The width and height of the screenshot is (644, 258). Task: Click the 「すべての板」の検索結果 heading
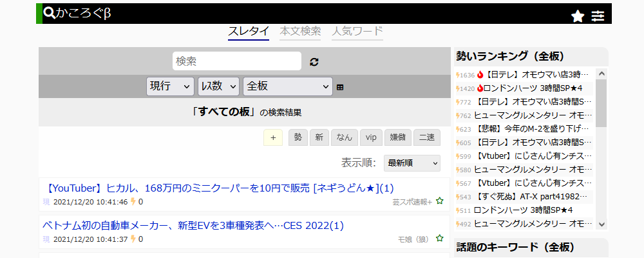pyautogui.click(x=247, y=112)
